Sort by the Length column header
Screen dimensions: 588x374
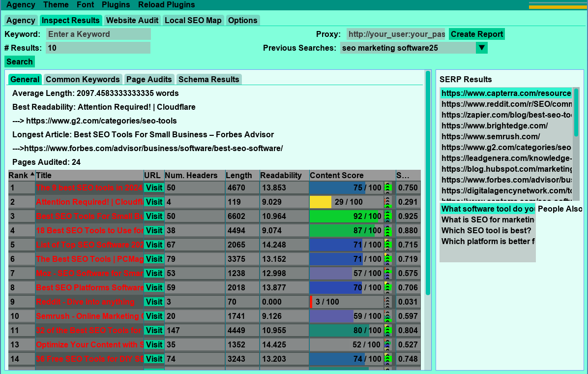(242, 175)
